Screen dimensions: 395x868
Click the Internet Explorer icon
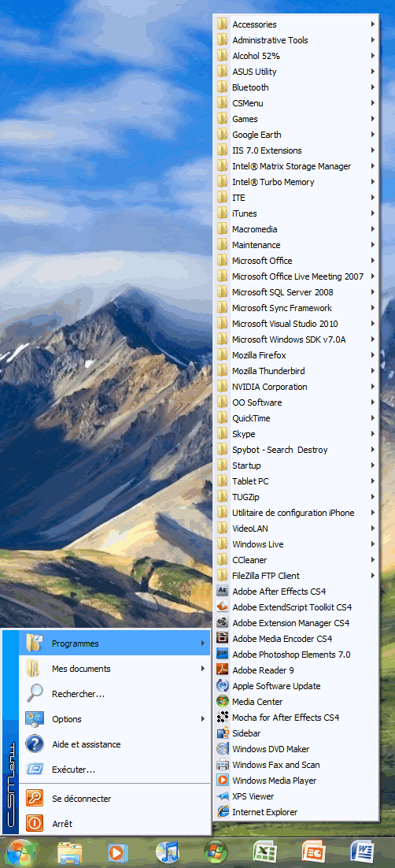click(223, 812)
